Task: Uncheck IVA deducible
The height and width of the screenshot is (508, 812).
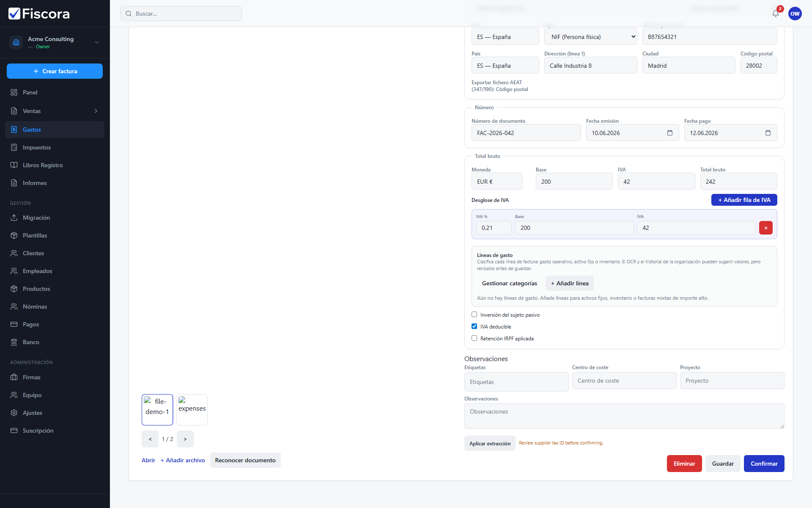Action: point(475,326)
